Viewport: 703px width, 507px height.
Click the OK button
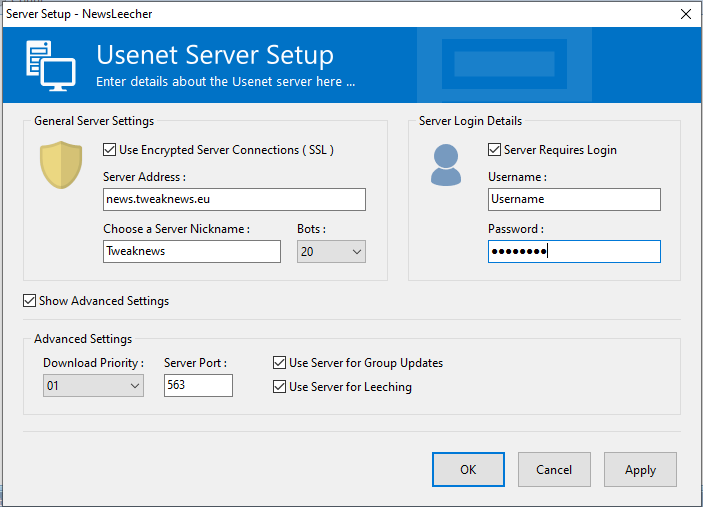[468, 469]
